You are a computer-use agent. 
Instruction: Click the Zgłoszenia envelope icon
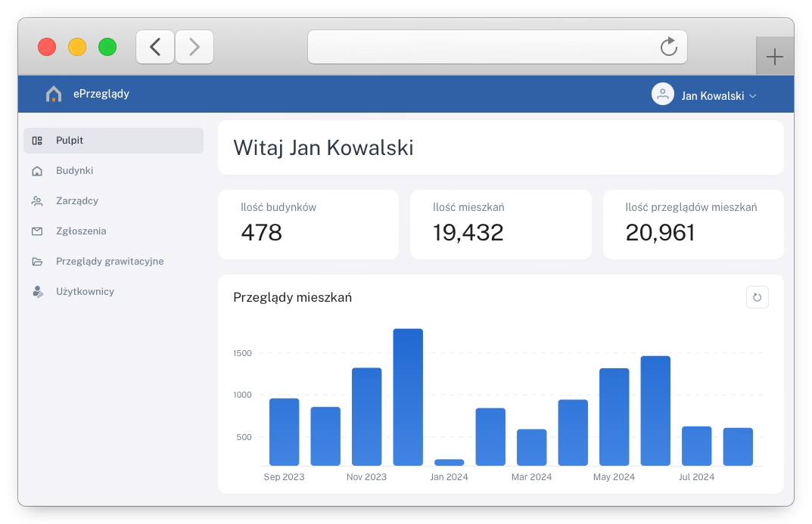coord(37,231)
